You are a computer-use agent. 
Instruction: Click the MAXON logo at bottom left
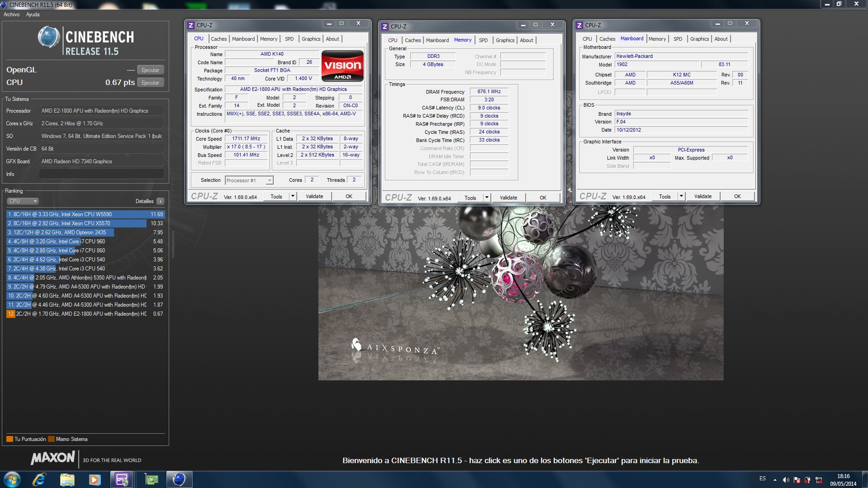click(53, 458)
